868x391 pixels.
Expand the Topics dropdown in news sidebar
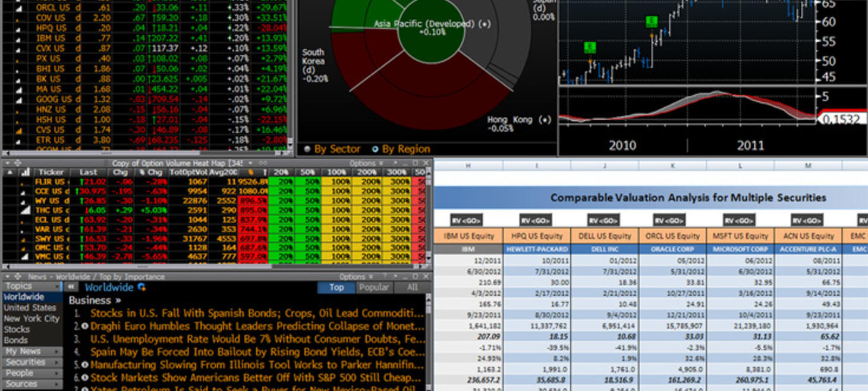click(32, 286)
